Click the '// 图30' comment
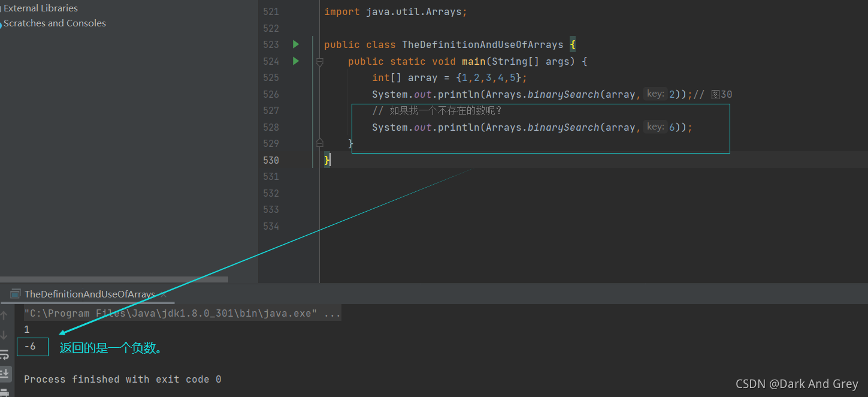 713,94
